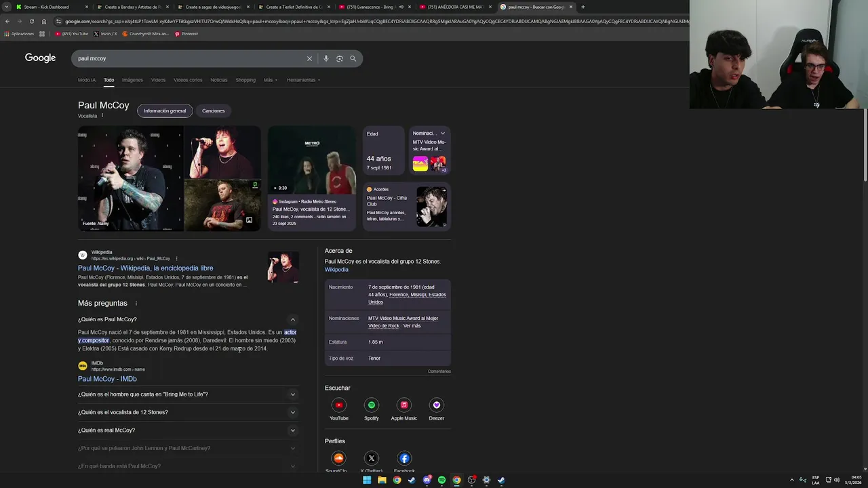This screenshot has height=488, width=868.
Task: Click the Google logo
Action: (41, 58)
